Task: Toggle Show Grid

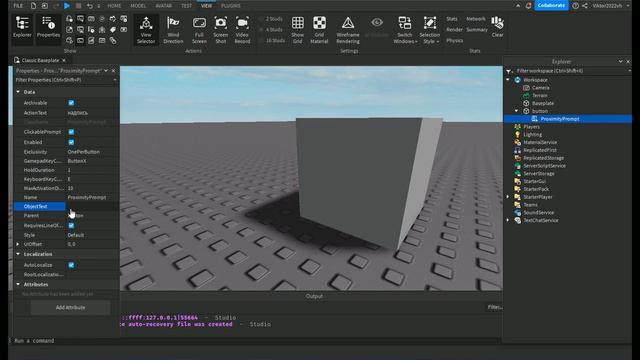Action: coord(298,30)
